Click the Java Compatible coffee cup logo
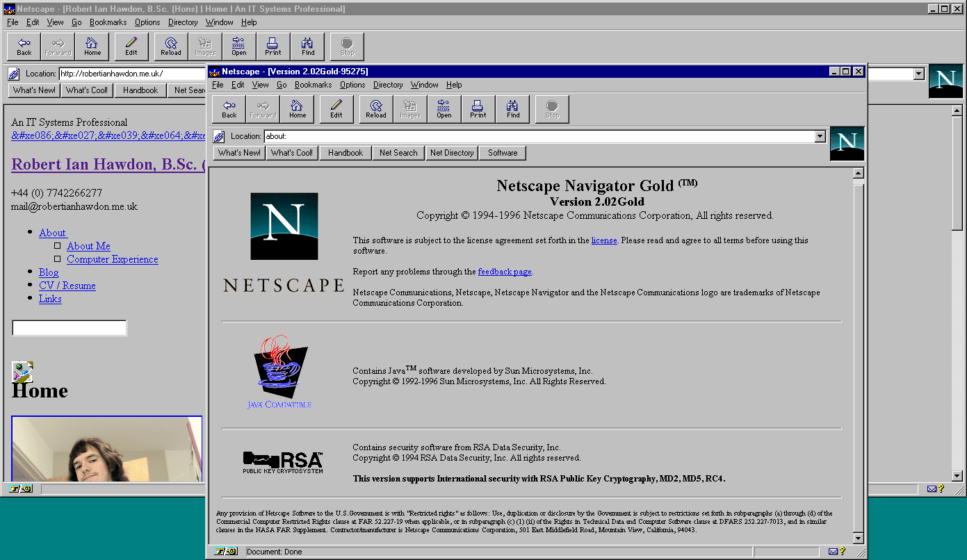Viewport: 967px width, 560px height. [x=280, y=372]
